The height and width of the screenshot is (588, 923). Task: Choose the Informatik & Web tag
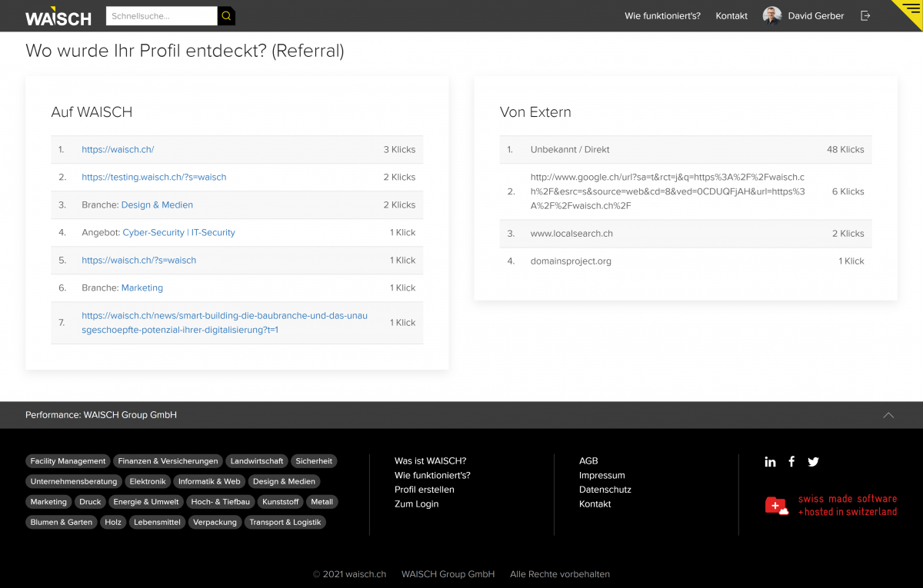coord(209,481)
